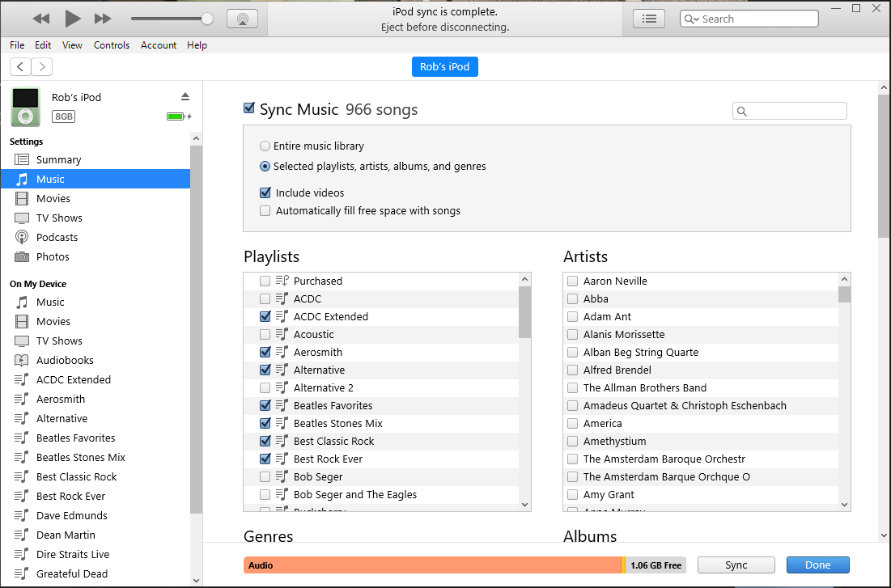Viewport: 891px width, 588px height.
Task: Check the Acoustic playlist checkbox
Action: coord(265,334)
